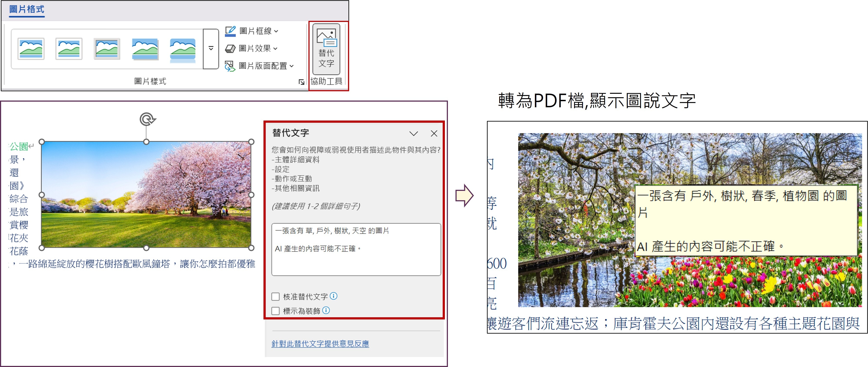Collapse the 替代文字 pane using the chevron
The height and width of the screenshot is (367, 868).
[x=413, y=134]
